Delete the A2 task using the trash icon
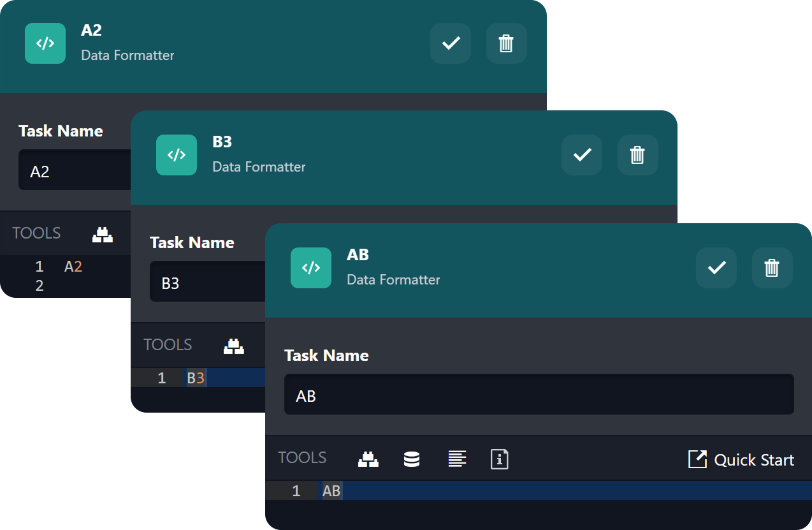The height and width of the screenshot is (530, 812). [506, 43]
